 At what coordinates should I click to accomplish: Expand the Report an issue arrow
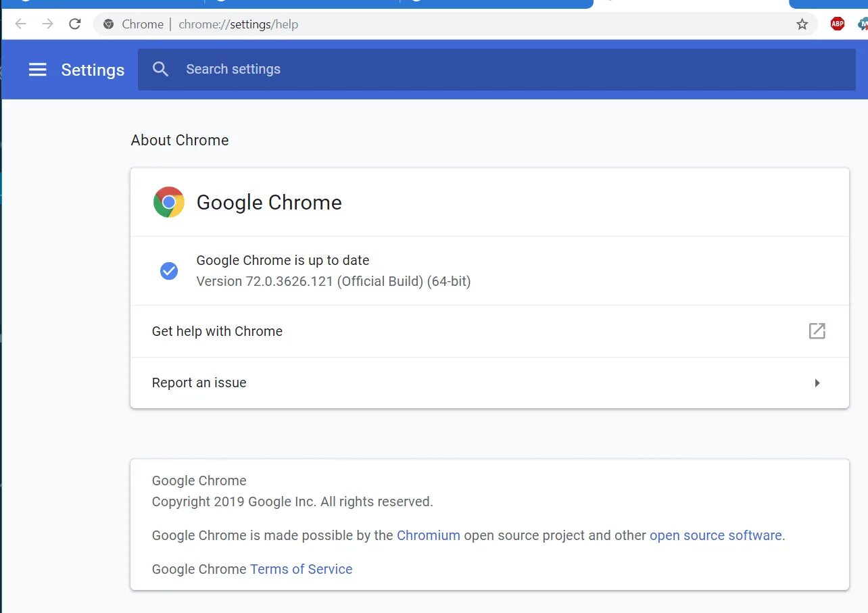(x=817, y=383)
